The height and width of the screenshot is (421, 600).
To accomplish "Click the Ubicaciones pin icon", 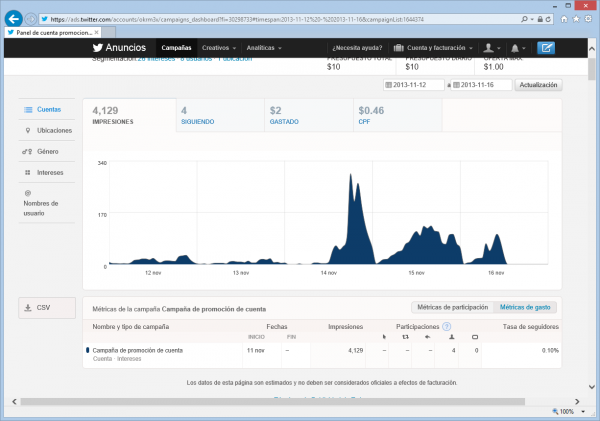I will (28, 131).
